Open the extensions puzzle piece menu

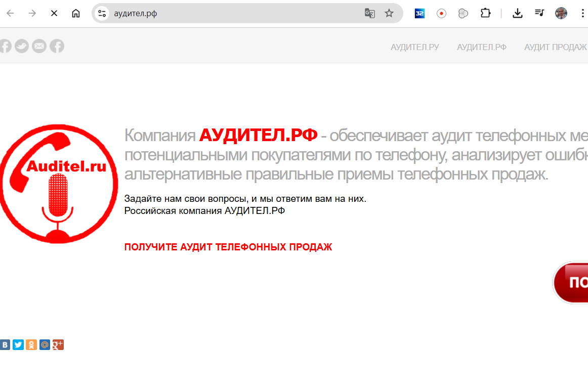click(x=485, y=14)
